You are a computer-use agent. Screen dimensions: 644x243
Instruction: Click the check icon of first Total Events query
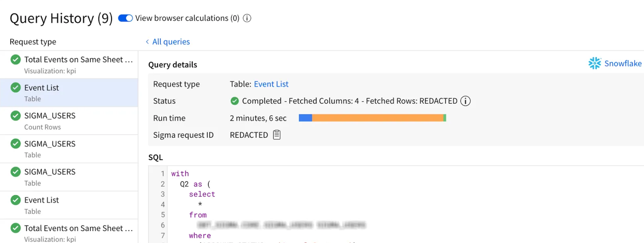pyautogui.click(x=15, y=60)
